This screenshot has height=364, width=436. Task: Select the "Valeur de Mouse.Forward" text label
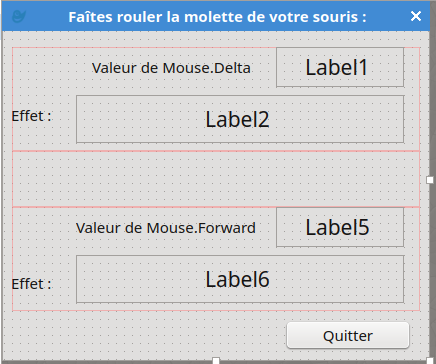pyautogui.click(x=166, y=228)
